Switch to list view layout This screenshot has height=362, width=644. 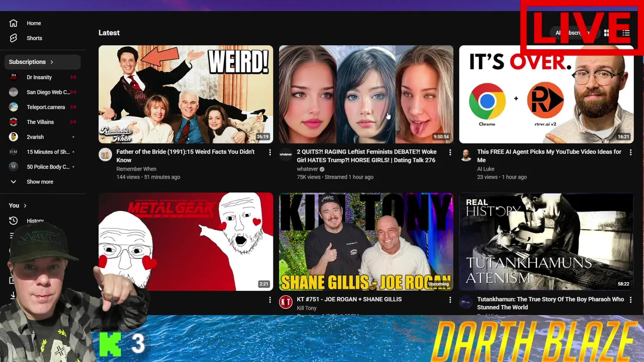[626, 33]
